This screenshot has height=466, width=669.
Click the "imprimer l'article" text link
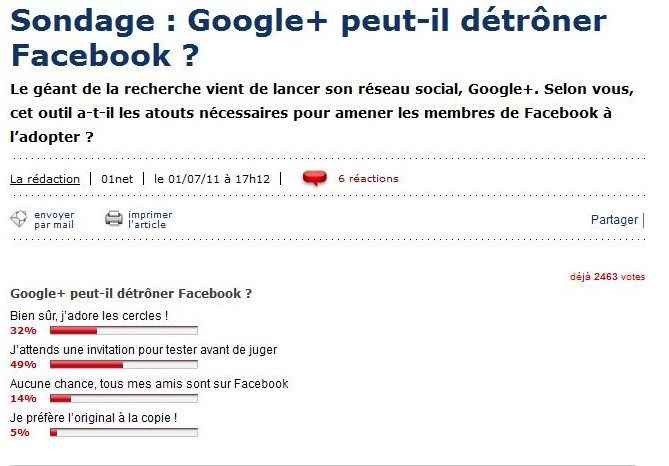pyautogui.click(x=150, y=220)
